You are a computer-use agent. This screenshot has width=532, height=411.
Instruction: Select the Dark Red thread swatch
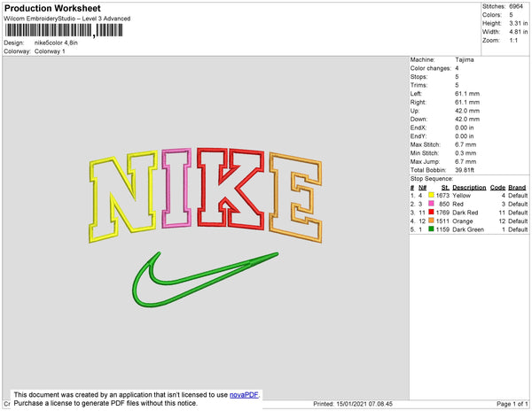431,212
